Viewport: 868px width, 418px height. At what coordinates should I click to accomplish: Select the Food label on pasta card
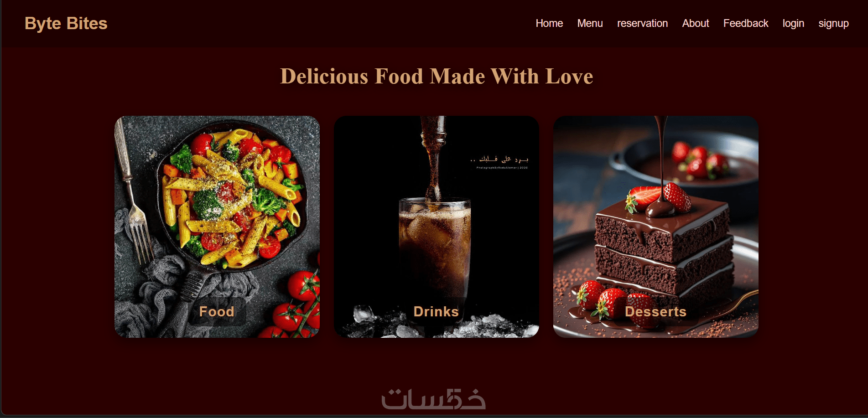217,311
